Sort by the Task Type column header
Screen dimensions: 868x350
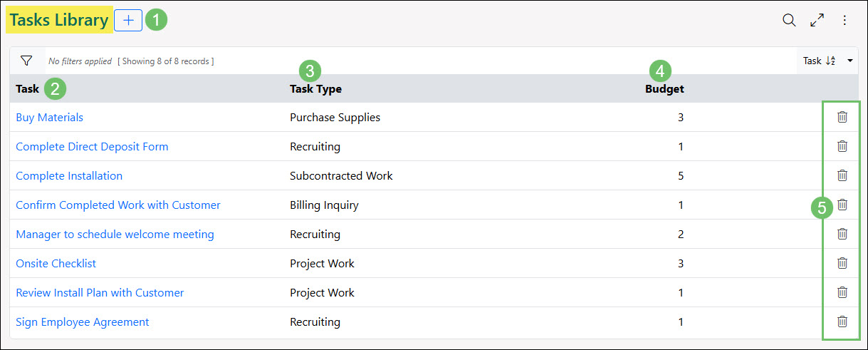pos(315,89)
